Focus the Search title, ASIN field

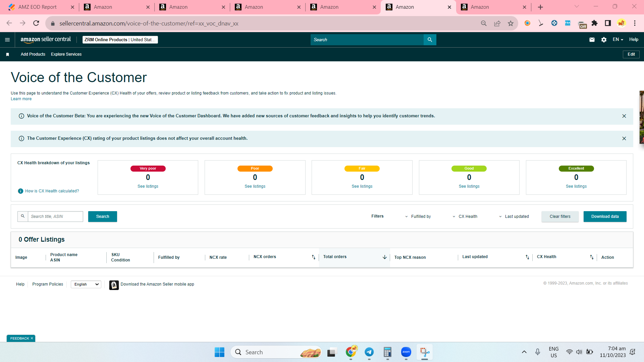pyautogui.click(x=55, y=217)
